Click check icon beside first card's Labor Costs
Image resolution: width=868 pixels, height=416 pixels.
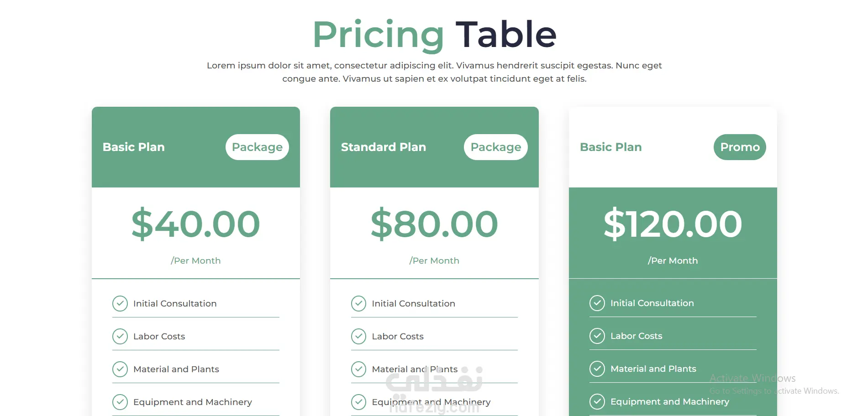click(x=120, y=336)
